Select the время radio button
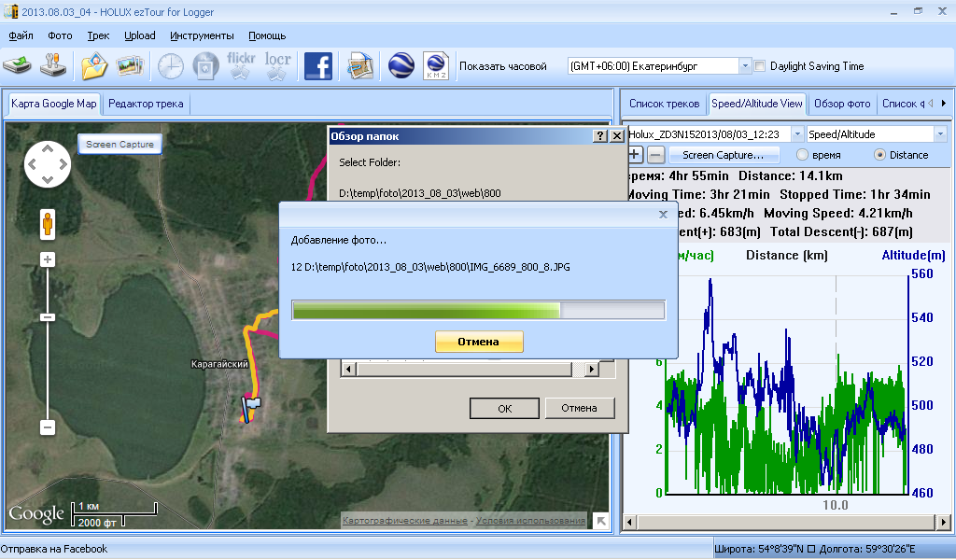Screen dimensions: 956x560 (x=802, y=155)
